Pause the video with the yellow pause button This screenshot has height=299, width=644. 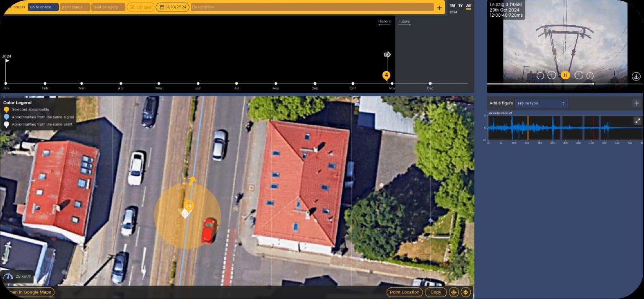coord(565,75)
